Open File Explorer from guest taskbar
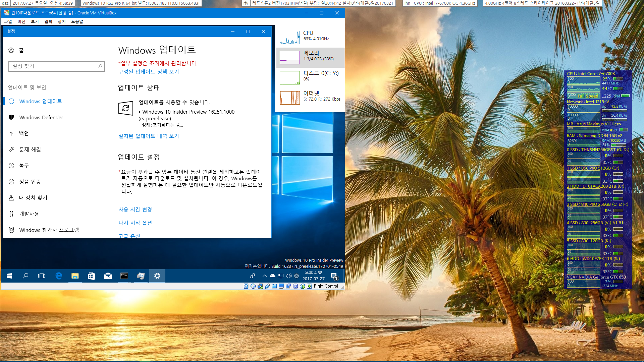Image resolution: width=644 pixels, height=362 pixels. 75,276
